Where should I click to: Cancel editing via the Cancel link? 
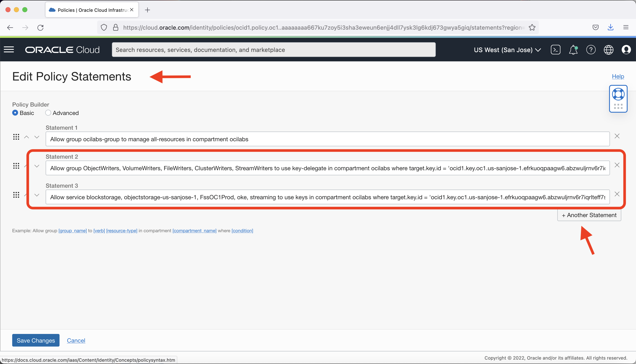[76, 340]
